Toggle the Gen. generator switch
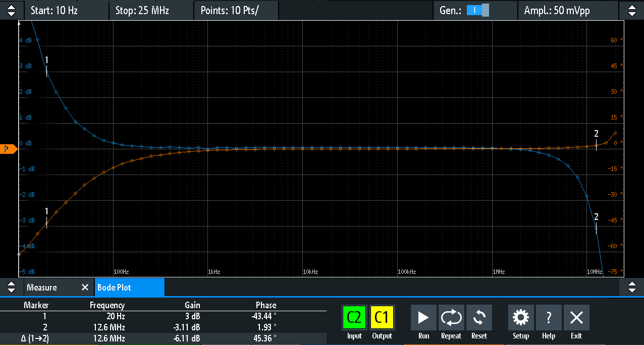 click(477, 10)
